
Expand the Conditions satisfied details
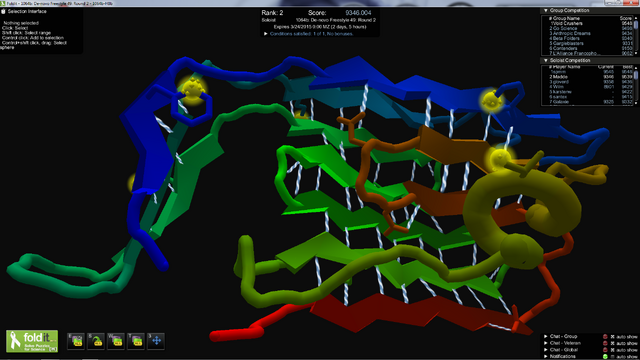[266, 34]
